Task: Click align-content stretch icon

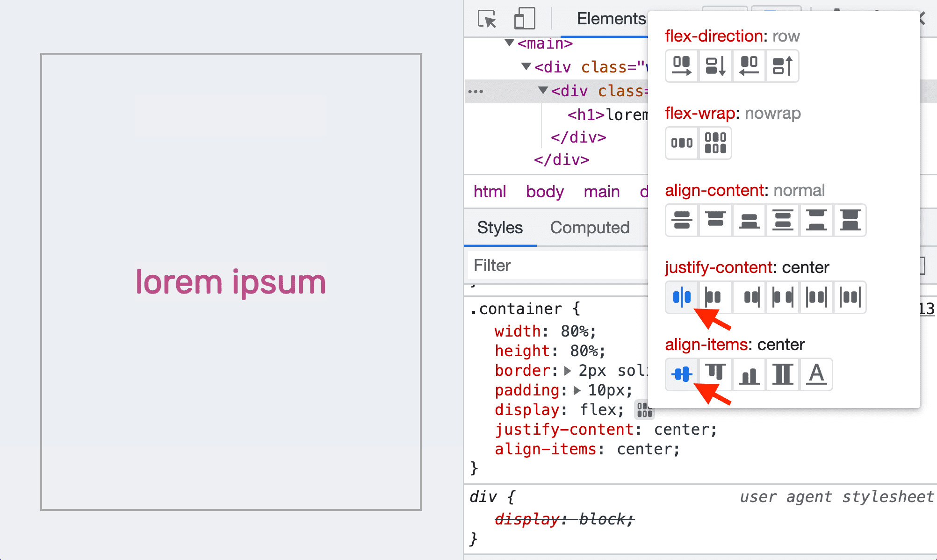Action: coord(851,219)
